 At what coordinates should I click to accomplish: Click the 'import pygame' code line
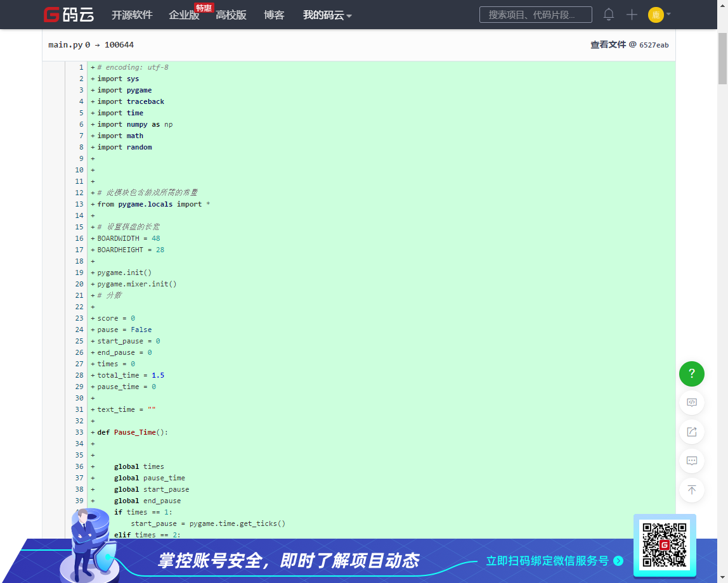[124, 90]
